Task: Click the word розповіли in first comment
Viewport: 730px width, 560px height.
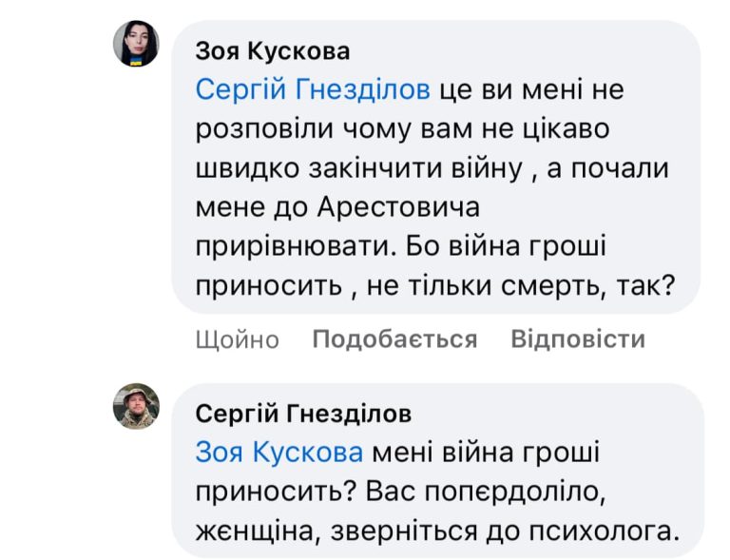Action: coord(265,129)
